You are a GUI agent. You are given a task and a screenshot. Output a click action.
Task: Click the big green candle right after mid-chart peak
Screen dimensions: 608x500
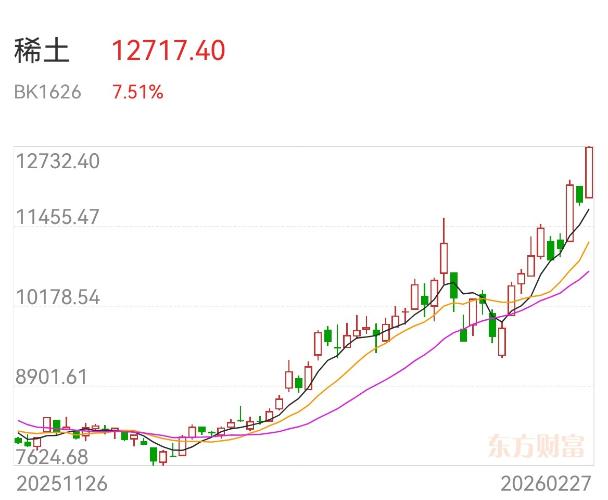[454, 285]
